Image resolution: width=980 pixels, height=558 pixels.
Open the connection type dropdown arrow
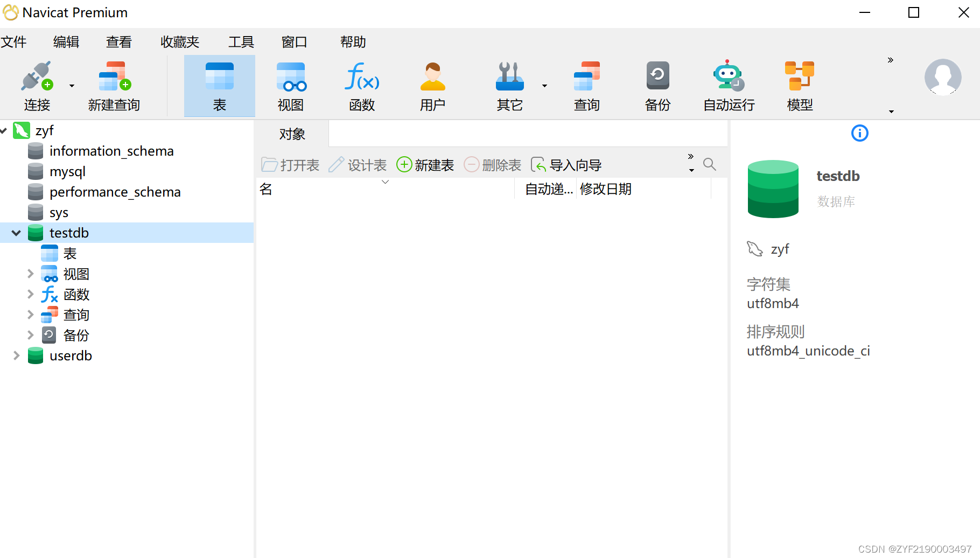tap(72, 86)
